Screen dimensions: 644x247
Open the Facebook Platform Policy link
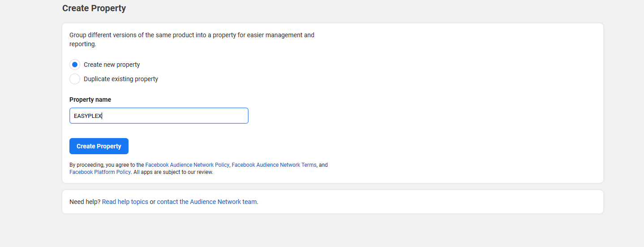coord(100,172)
